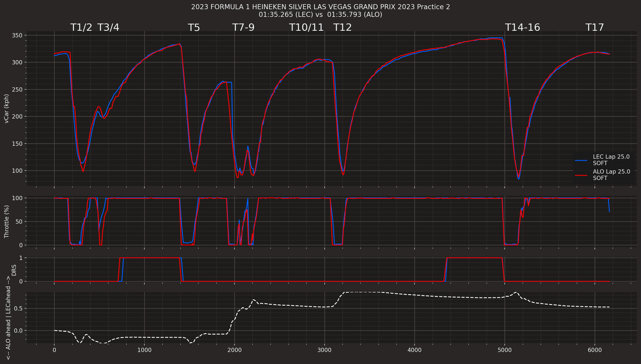Click the red ALO legend line swatch
This screenshot has width=641, height=364.
point(581,175)
